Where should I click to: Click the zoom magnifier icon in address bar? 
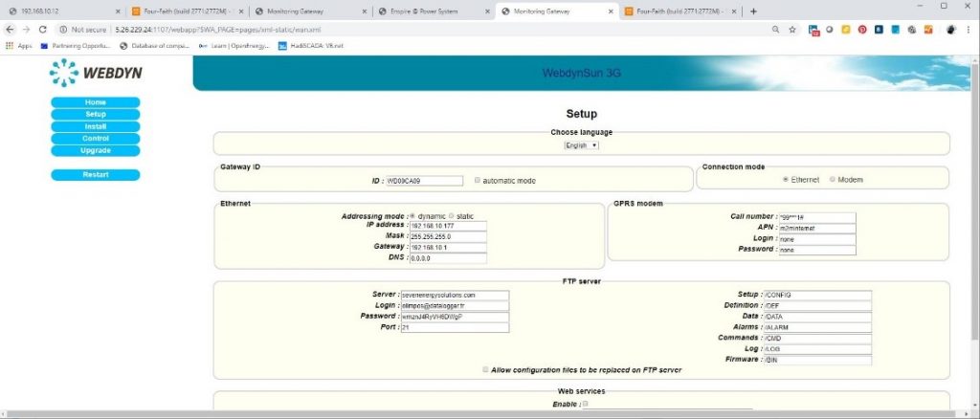(775, 30)
